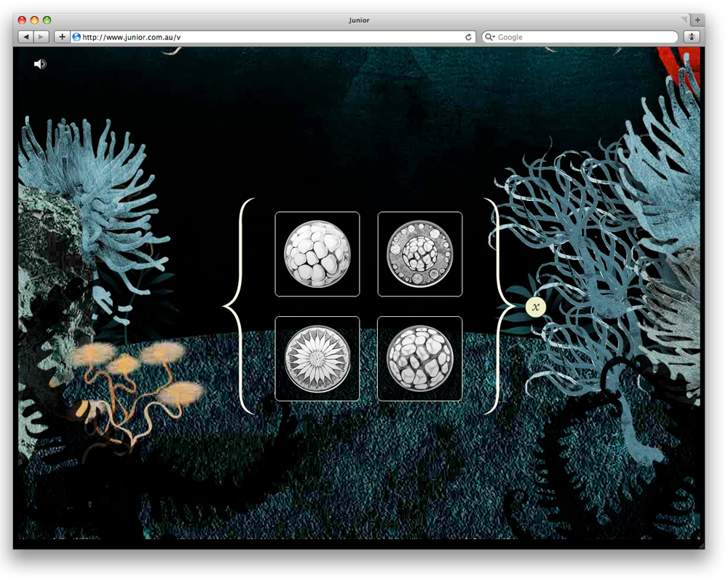
Task: Click the Junior window title bar
Action: coord(359,20)
